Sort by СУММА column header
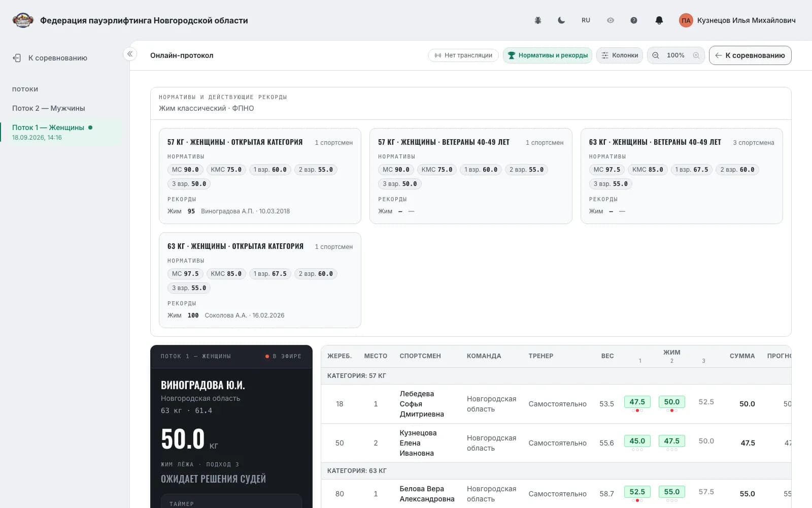This screenshot has height=508, width=812. point(742,356)
